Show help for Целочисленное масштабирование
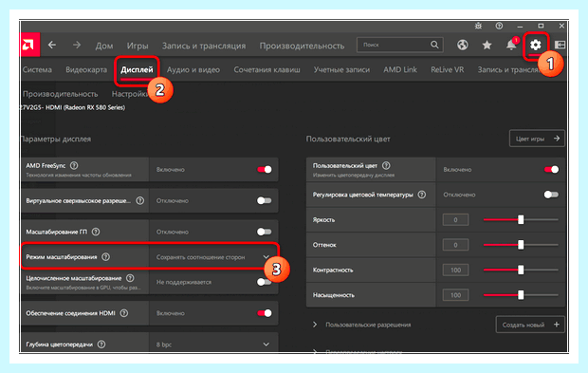The image size is (588, 373). (130, 278)
